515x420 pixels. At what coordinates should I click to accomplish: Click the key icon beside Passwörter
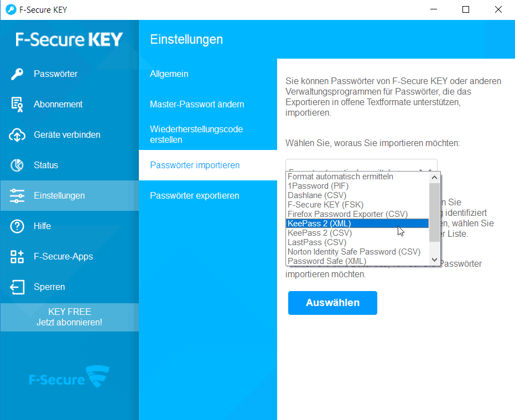pos(17,74)
